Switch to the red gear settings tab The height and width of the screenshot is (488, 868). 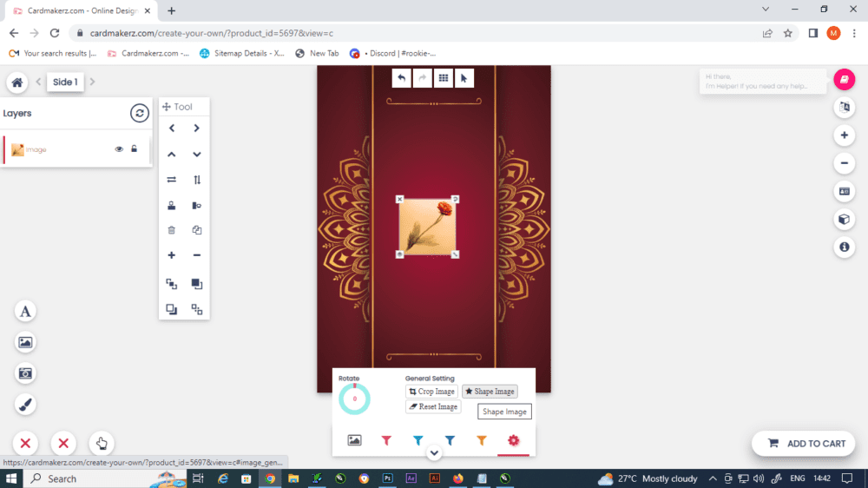pyautogui.click(x=513, y=440)
